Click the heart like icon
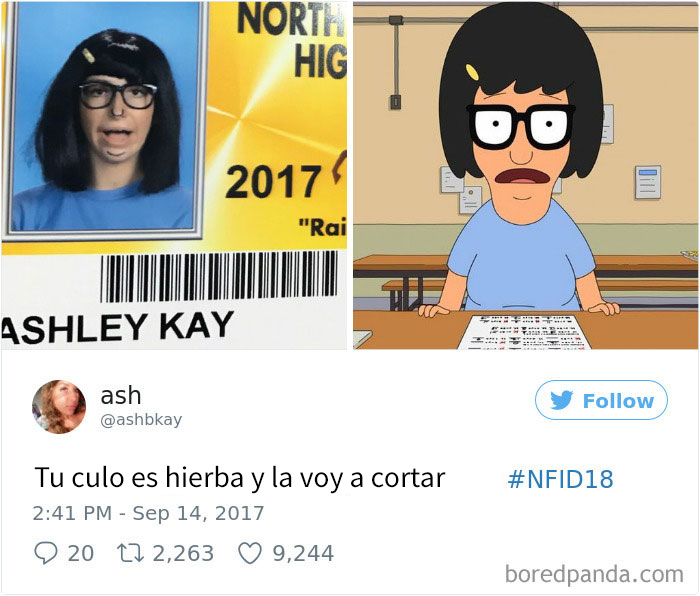The height and width of the screenshot is (596, 700). 250,553
